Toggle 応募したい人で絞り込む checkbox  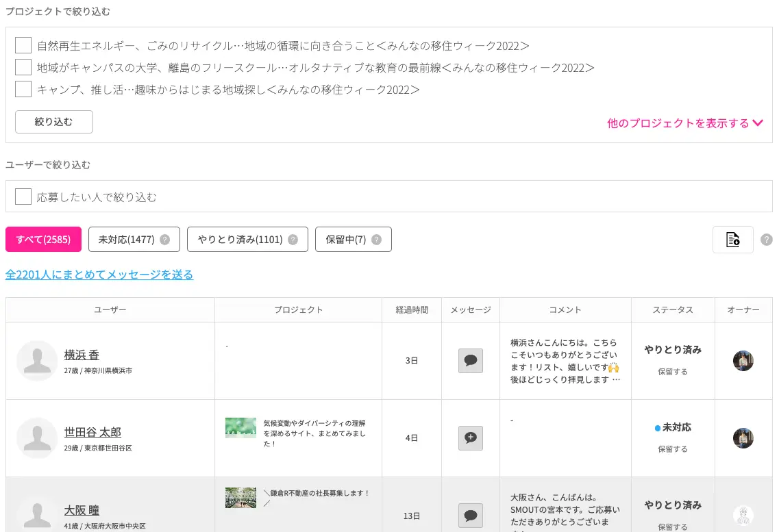[23, 197]
